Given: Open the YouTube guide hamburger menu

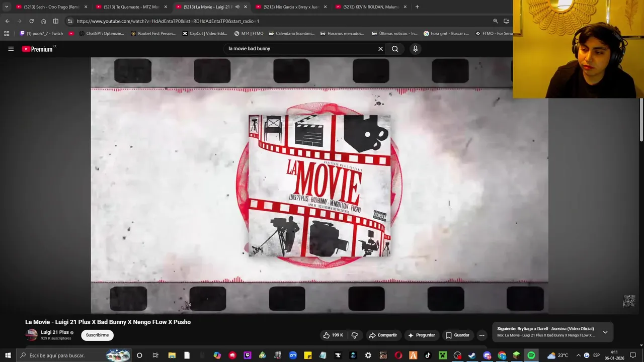Looking at the screenshot, I should click(x=11, y=49).
